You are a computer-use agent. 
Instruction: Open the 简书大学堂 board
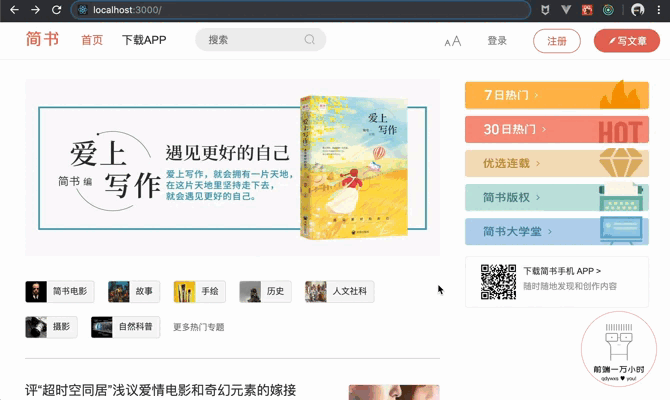[x=557, y=232]
